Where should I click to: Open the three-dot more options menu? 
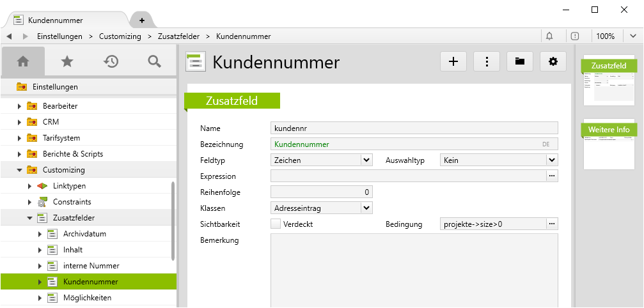tap(487, 61)
